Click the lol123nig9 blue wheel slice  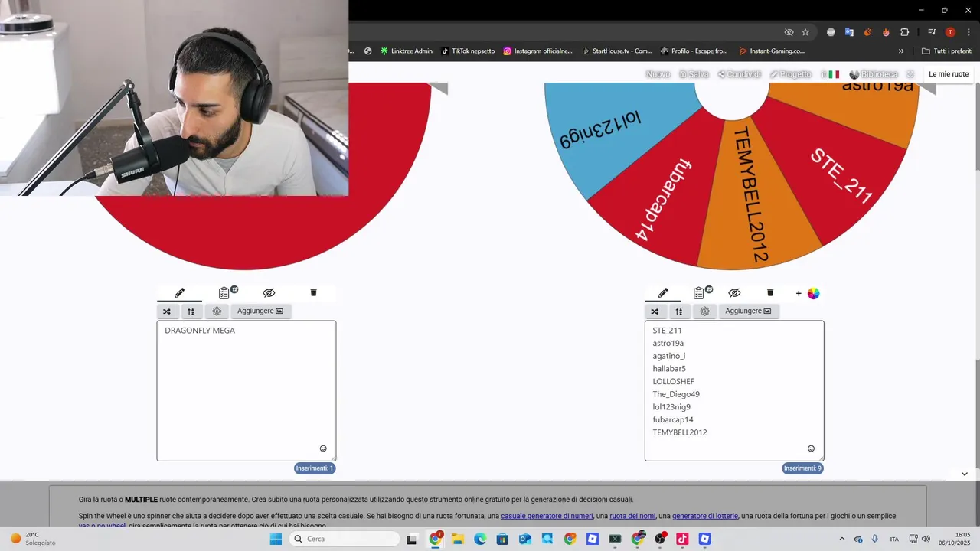click(x=612, y=130)
